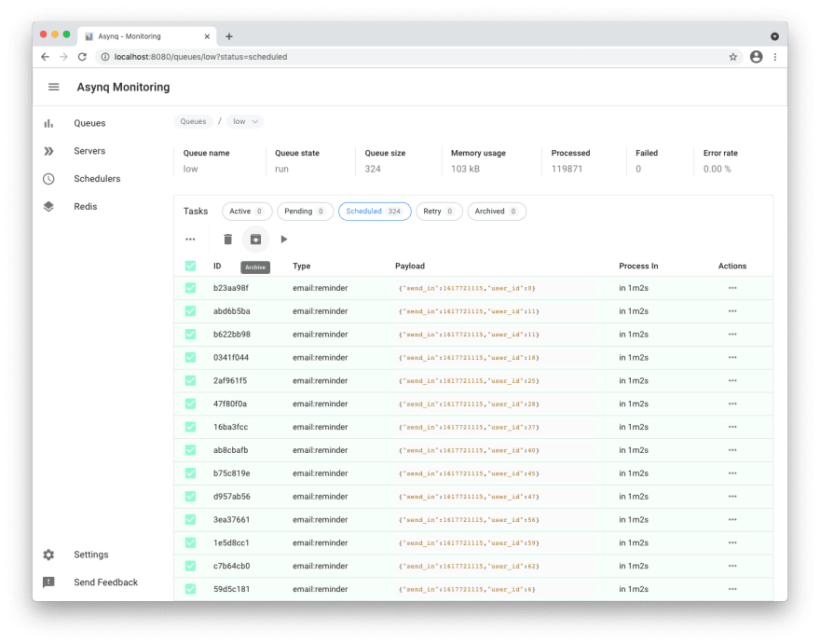Click the Send Feedback sidebar label
This screenshot has width=820, height=644.
click(x=105, y=582)
